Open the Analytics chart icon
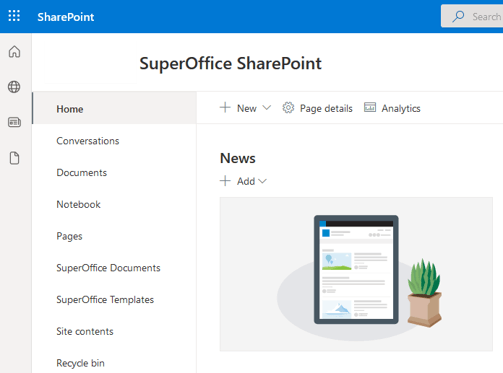This screenshot has width=503, height=373. [370, 107]
